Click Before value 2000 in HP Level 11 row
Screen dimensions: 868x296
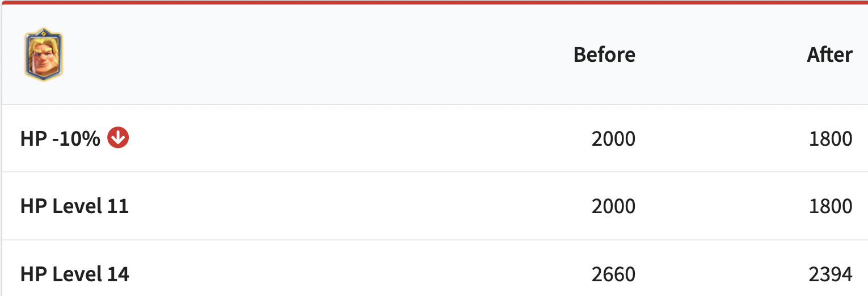pos(613,206)
